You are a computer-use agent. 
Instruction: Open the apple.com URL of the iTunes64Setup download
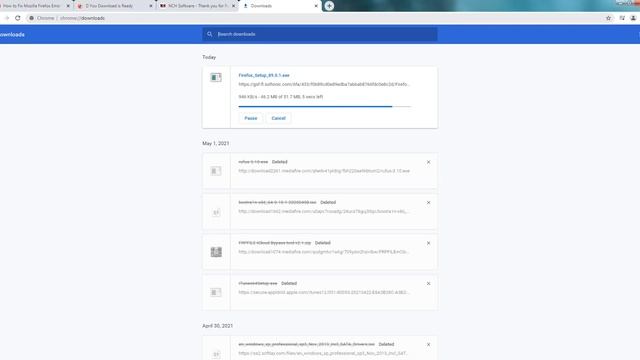coord(324,292)
